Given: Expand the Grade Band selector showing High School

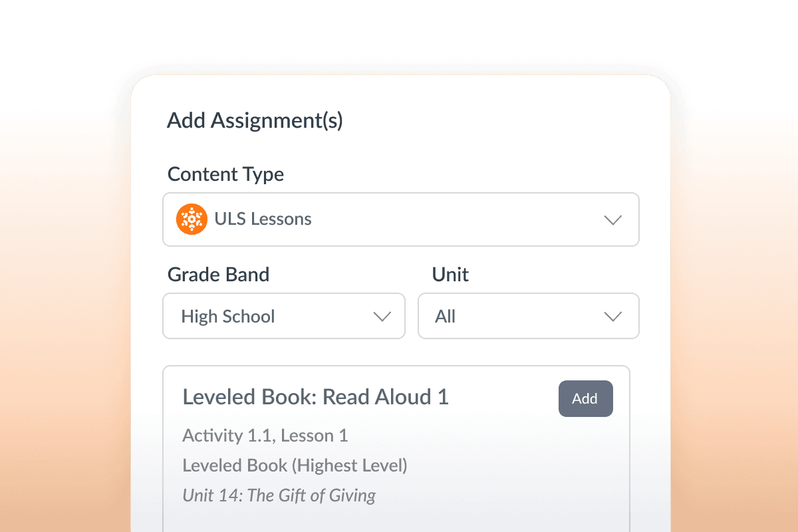Looking at the screenshot, I should pyautogui.click(x=284, y=316).
